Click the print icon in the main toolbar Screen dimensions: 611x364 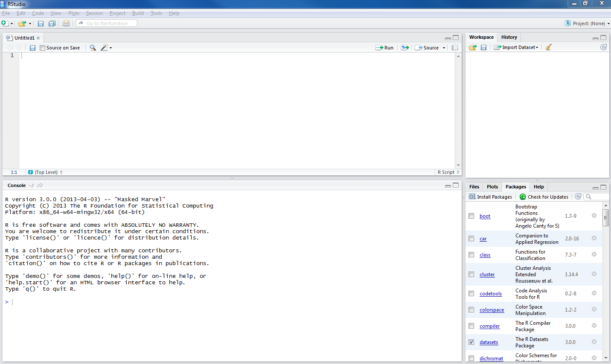(66, 23)
